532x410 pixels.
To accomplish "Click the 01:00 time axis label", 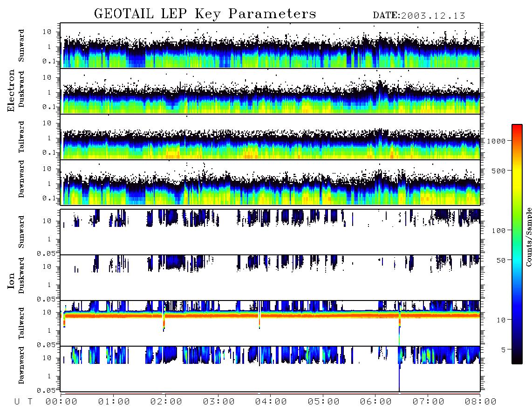I will click(114, 402).
